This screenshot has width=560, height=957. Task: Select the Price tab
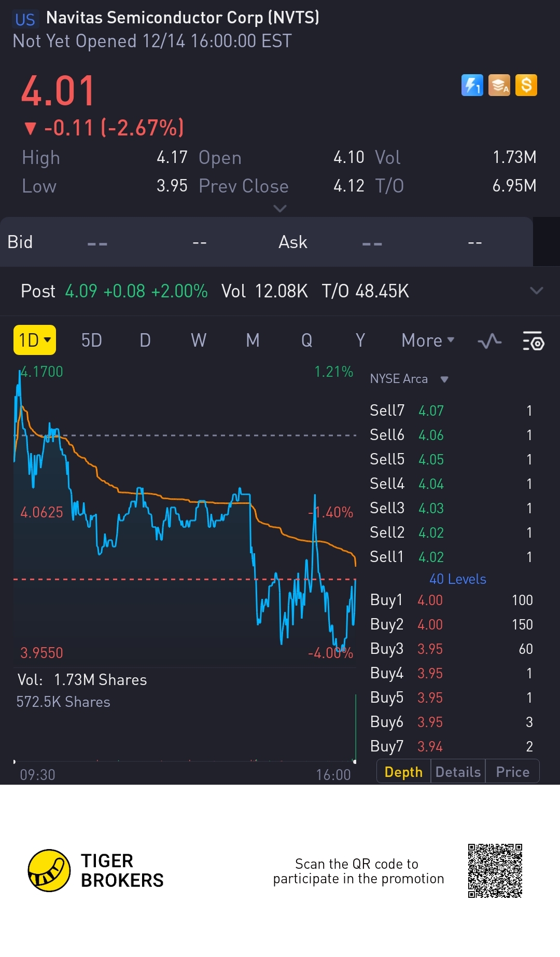tap(512, 772)
